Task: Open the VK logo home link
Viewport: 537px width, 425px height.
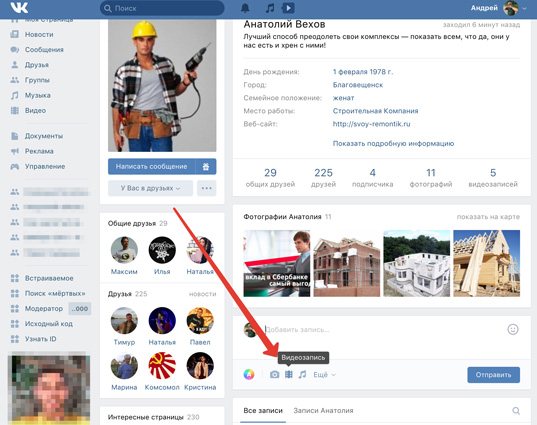Action: (19, 8)
